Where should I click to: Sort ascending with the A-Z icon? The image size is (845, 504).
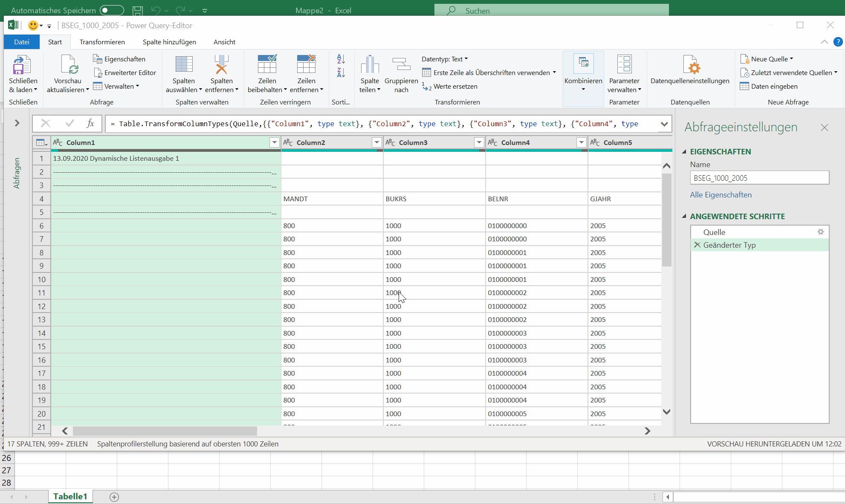click(341, 59)
